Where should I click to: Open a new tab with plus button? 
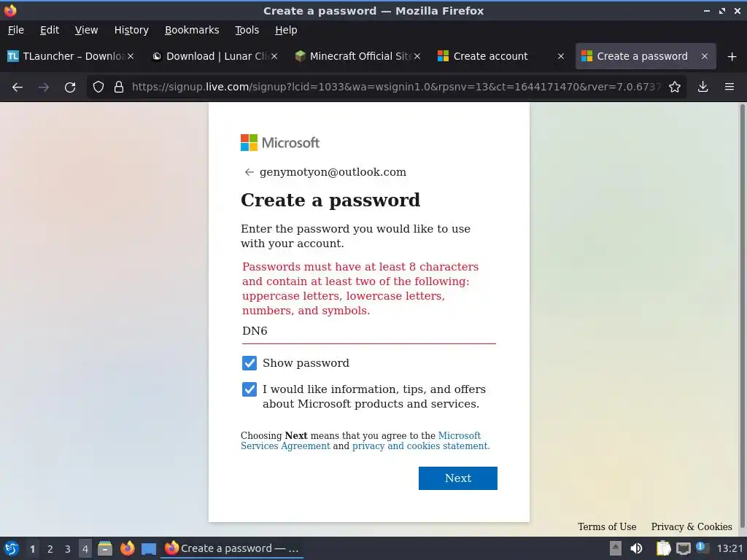tap(732, 57)
